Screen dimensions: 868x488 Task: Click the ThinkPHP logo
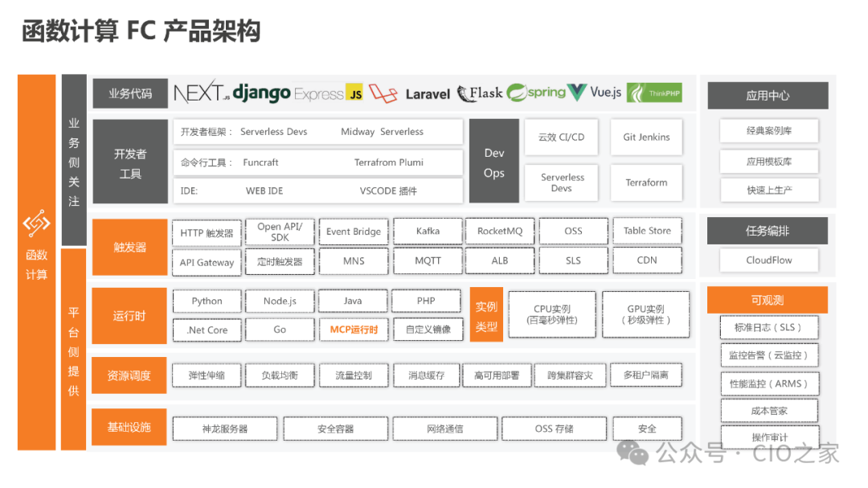654,92
